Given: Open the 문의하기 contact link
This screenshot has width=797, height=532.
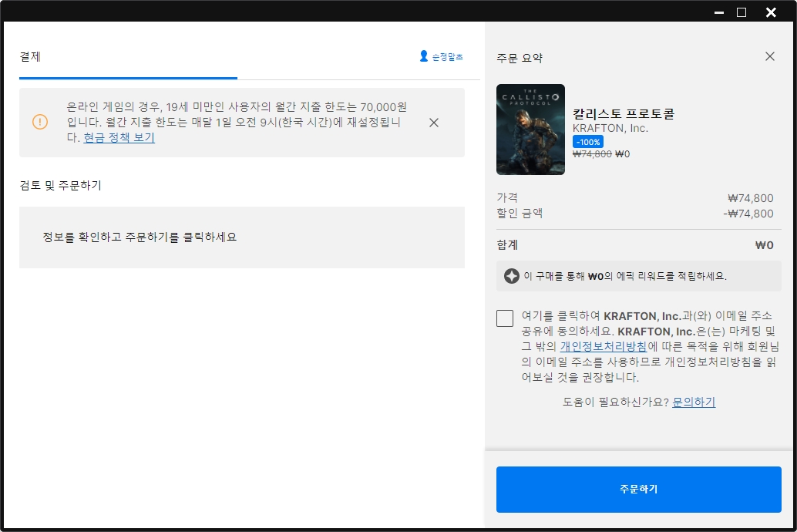Looking at the screenshot, I should pos(694,402).
